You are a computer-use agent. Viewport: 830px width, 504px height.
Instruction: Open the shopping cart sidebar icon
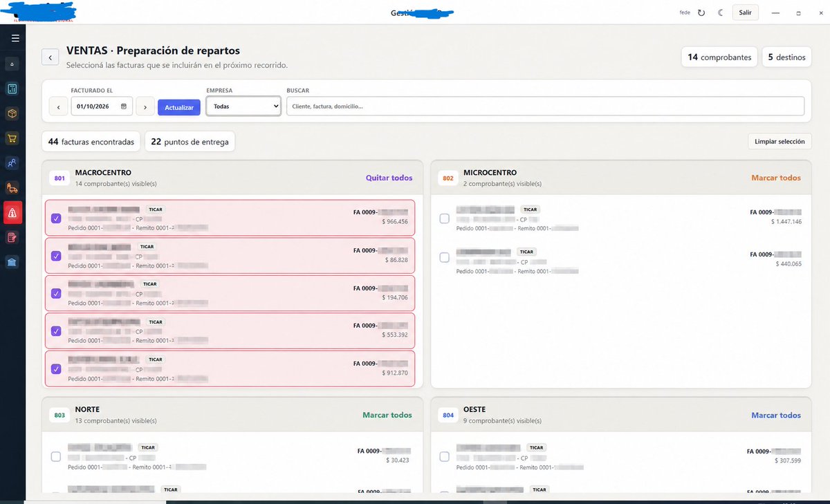(x=12, y=138)
